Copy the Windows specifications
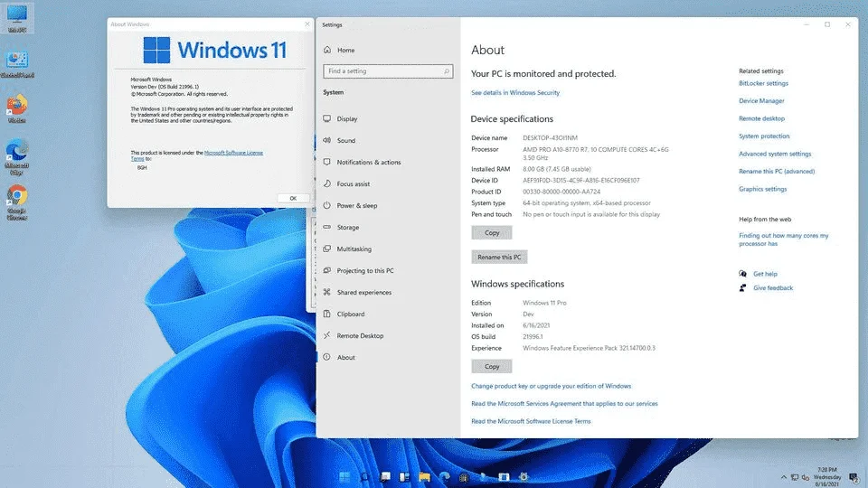 coord(492,366)
